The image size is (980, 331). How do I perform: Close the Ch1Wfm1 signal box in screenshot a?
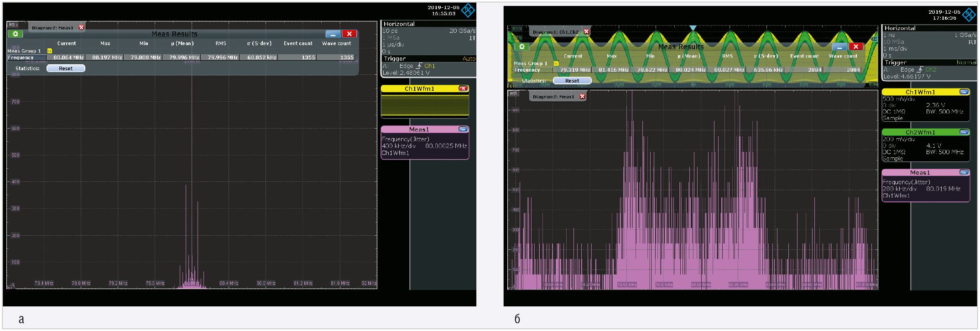point(463,88)
